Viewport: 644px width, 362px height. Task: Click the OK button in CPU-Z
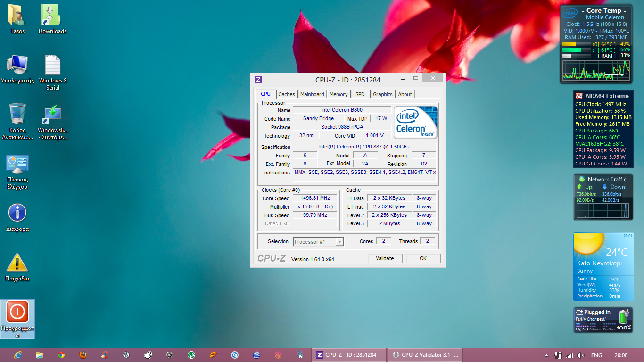click(x=423, y=258)
